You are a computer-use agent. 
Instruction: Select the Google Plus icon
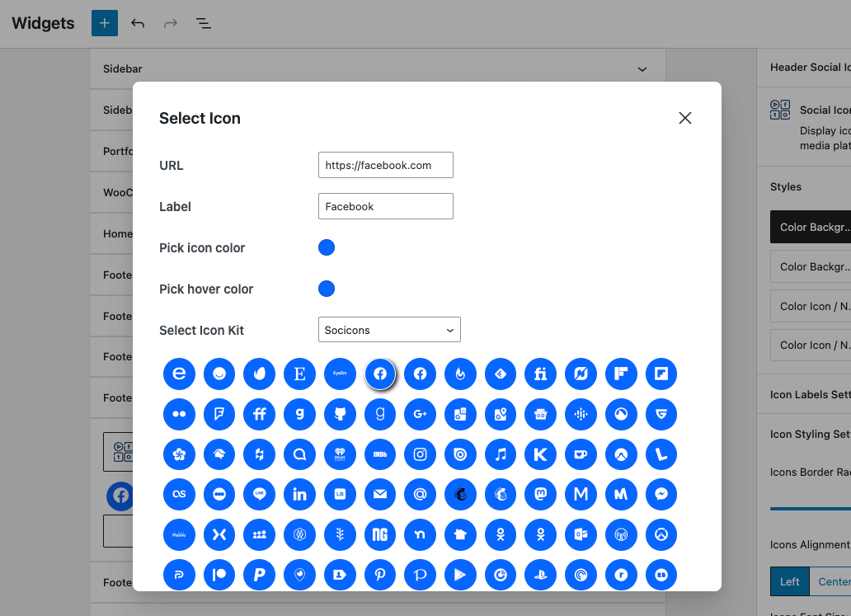click(420, 414)
